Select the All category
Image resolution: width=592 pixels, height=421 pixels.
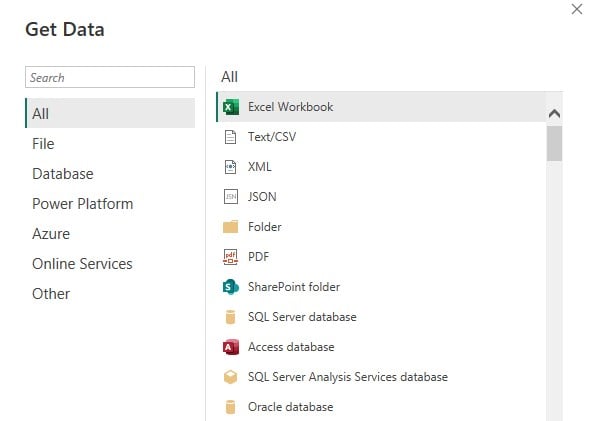click(110, 113)
